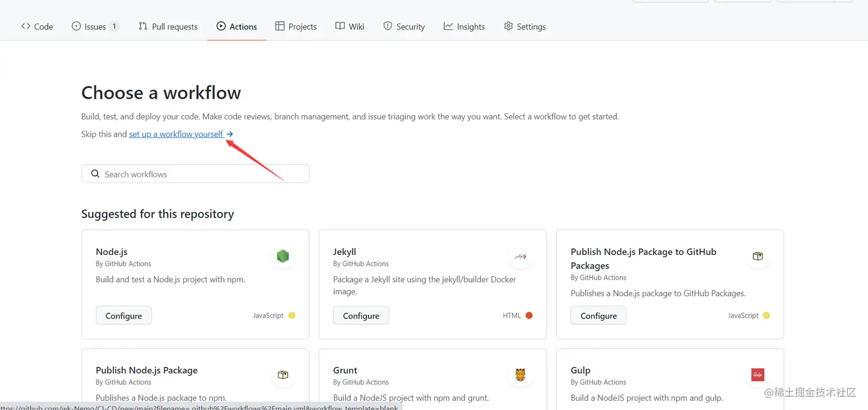The width and height of the screenshot is (868, 410).
Task: Click the Node.js card title
Action: tap(111, 252)
